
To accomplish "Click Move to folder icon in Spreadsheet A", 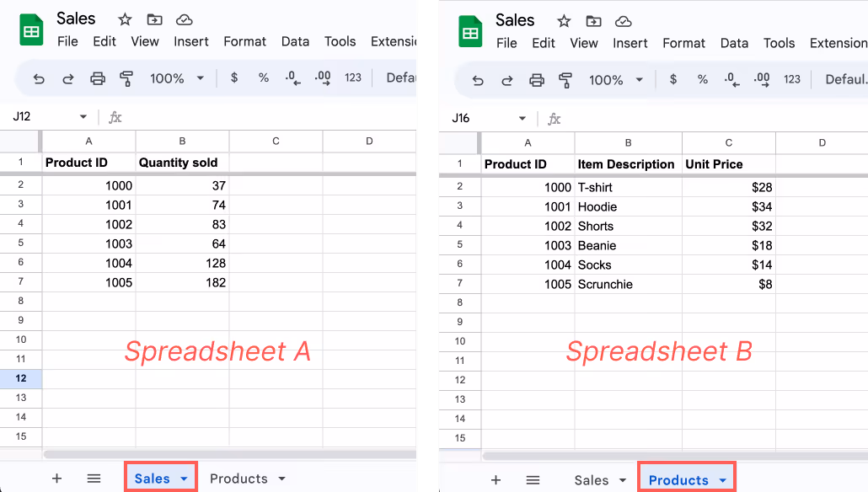I will tap(154, 20).
